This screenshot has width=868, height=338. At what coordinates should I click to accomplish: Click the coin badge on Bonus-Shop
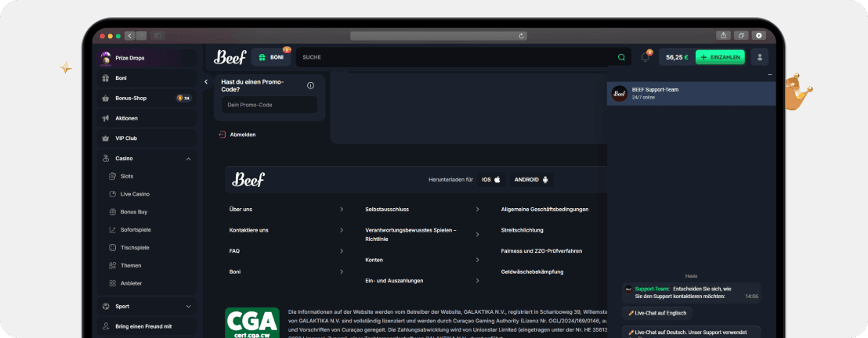tap(184, 99)
